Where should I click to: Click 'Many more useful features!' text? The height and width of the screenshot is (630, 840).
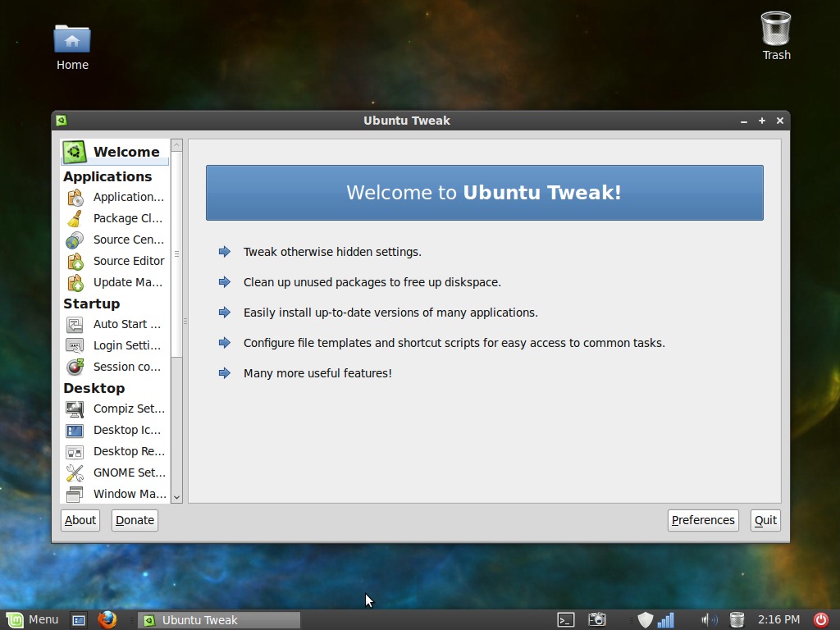(317, 373)
